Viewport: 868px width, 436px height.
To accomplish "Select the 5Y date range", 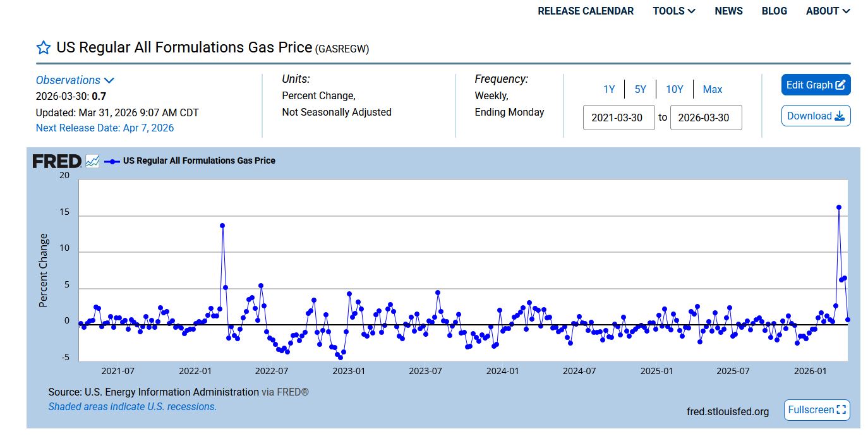I will (x=640, y=90).
